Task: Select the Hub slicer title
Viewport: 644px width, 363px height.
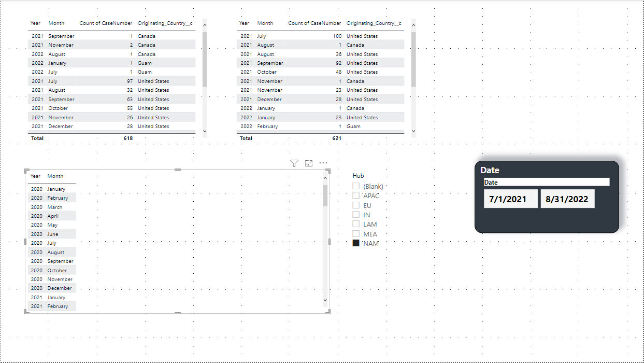Action: tap(358, 176)
